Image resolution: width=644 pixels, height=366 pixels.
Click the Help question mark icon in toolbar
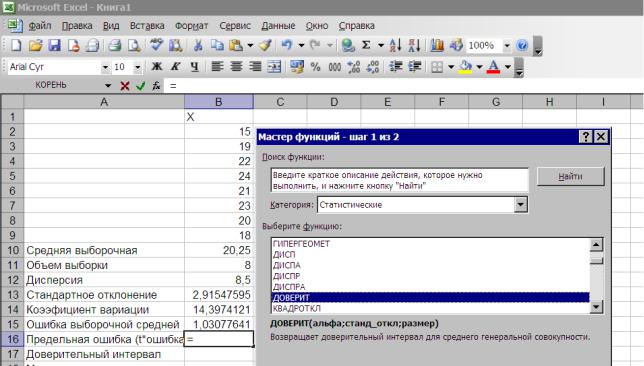coord(522,45)
